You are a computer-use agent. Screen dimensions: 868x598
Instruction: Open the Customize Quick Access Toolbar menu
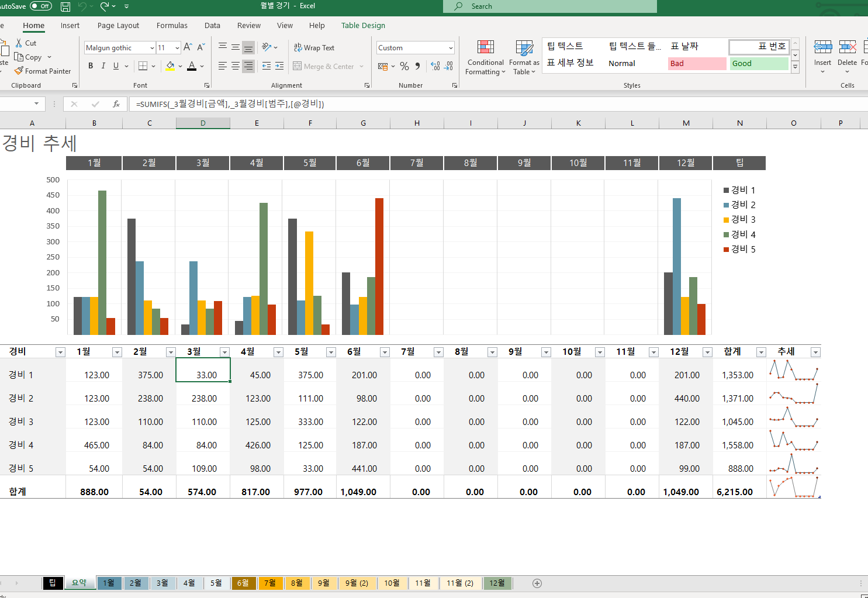coord(127,6)
